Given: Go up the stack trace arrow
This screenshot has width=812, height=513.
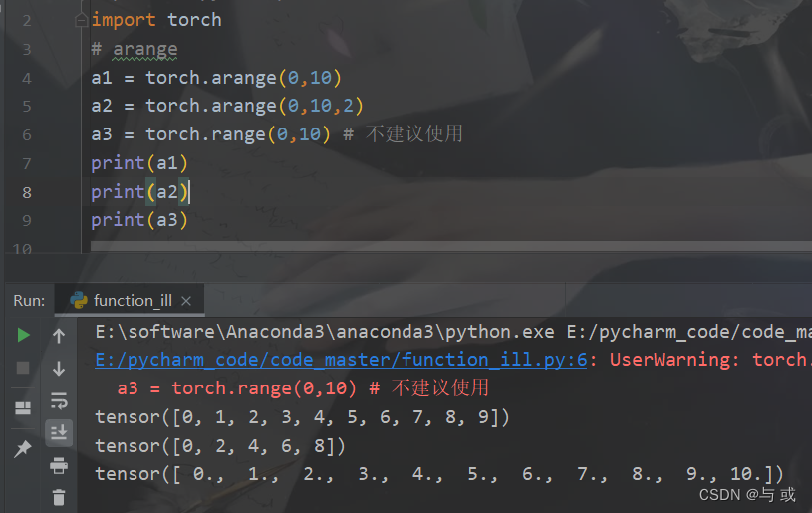Looking at the screenshot, I should 59,336.
